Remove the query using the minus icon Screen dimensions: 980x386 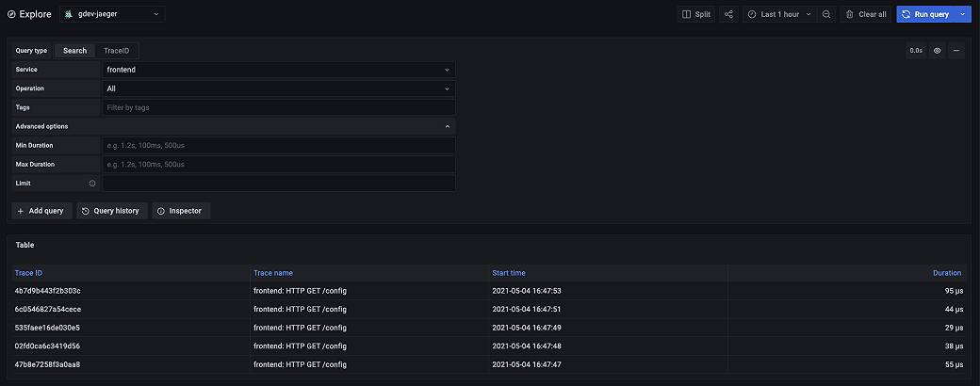(x=956, y=51)
